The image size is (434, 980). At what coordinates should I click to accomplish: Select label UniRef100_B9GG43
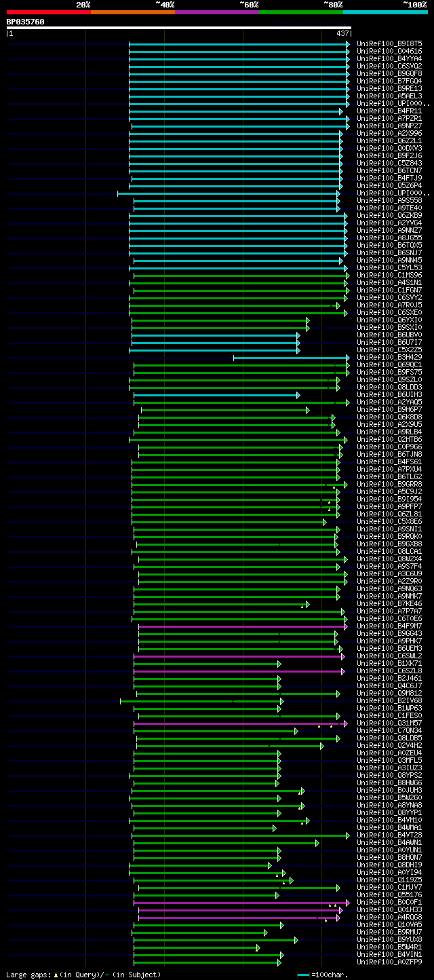389,633
